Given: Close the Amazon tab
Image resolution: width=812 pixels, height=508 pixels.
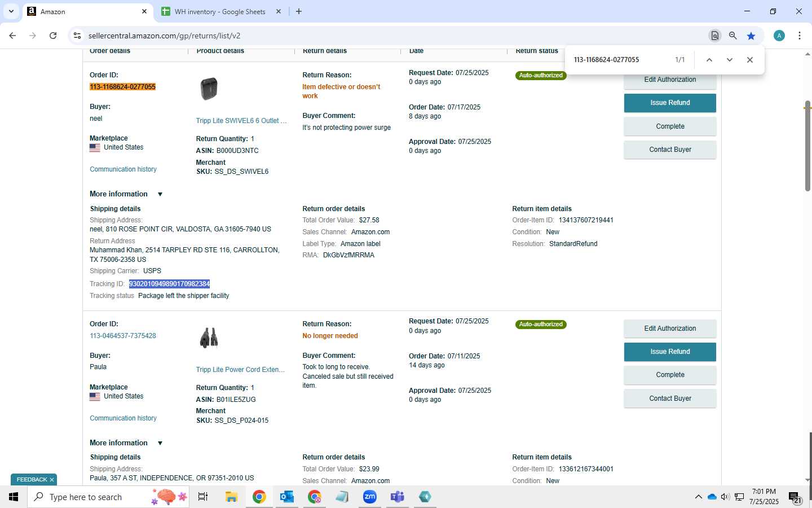Looking at the screenshot, I should tap(144, 11).
